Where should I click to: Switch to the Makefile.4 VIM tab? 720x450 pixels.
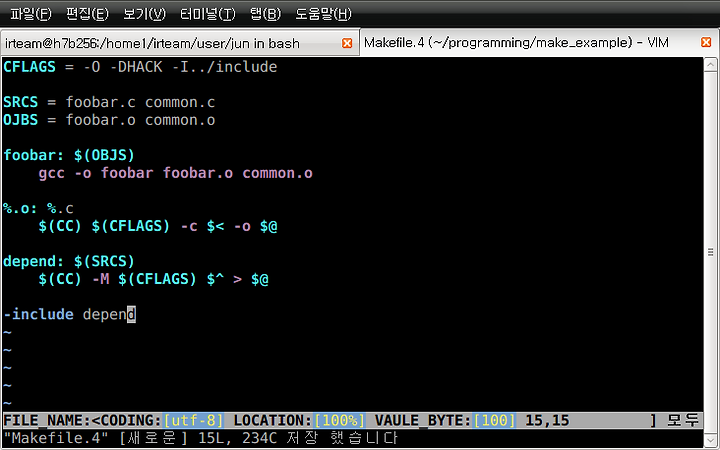pos(540,42)
